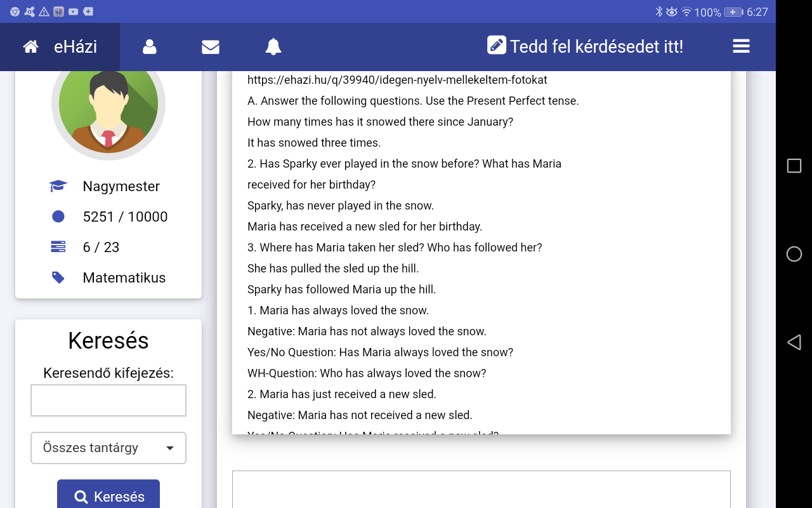Click the eHázi home icon
The image size is (812, 508).
30,47
